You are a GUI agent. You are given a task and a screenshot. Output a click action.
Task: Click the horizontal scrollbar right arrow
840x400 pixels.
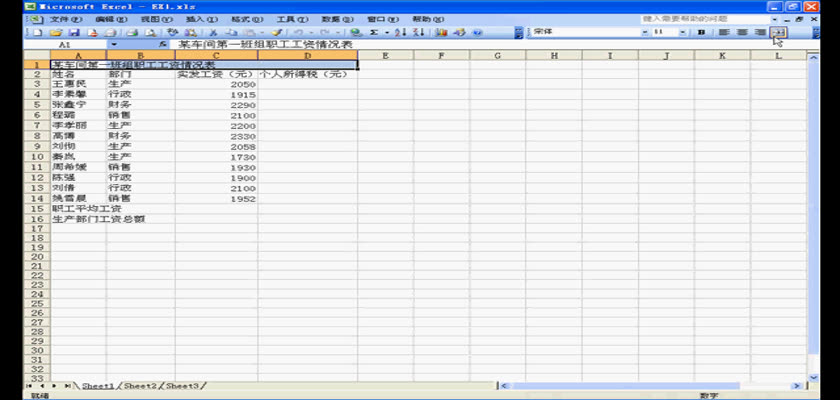(798, 386)
